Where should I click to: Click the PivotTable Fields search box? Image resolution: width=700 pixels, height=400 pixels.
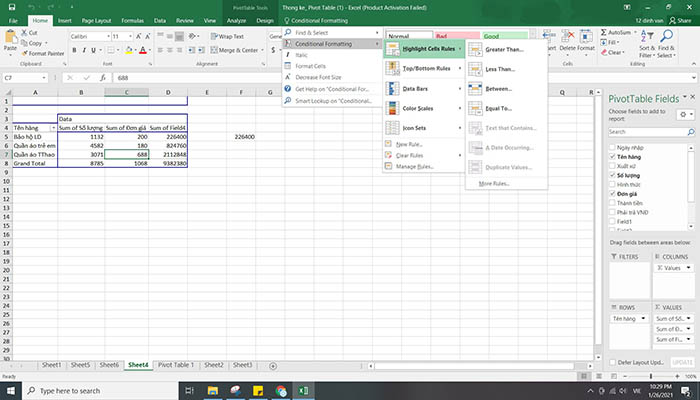click(652, 132)
